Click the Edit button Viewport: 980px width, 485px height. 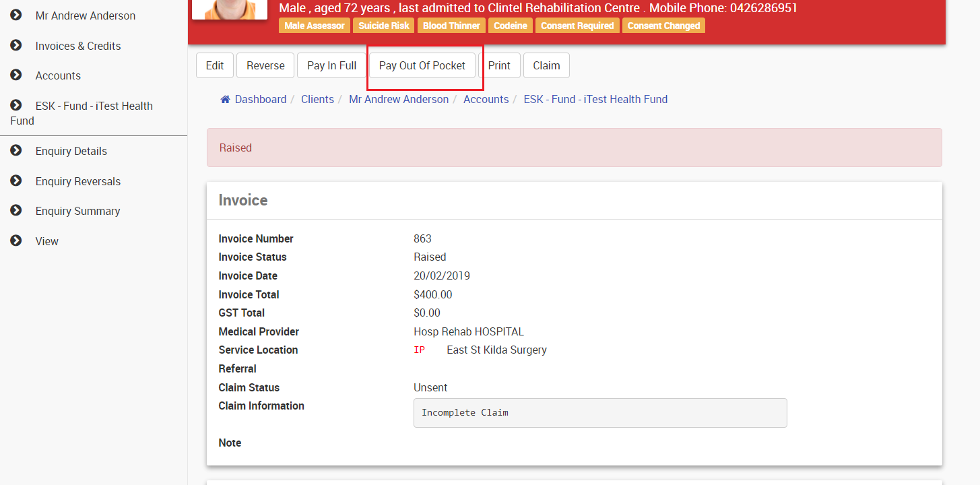click(215, 65)
